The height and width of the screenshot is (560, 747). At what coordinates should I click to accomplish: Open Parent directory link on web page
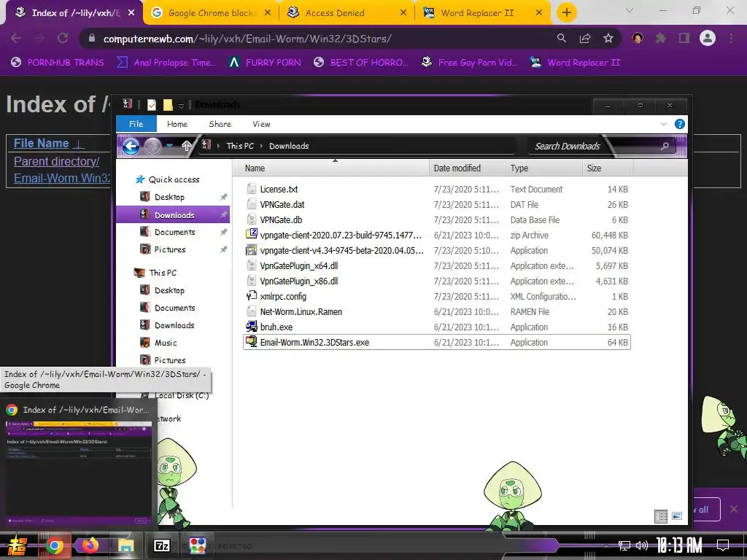57,161
